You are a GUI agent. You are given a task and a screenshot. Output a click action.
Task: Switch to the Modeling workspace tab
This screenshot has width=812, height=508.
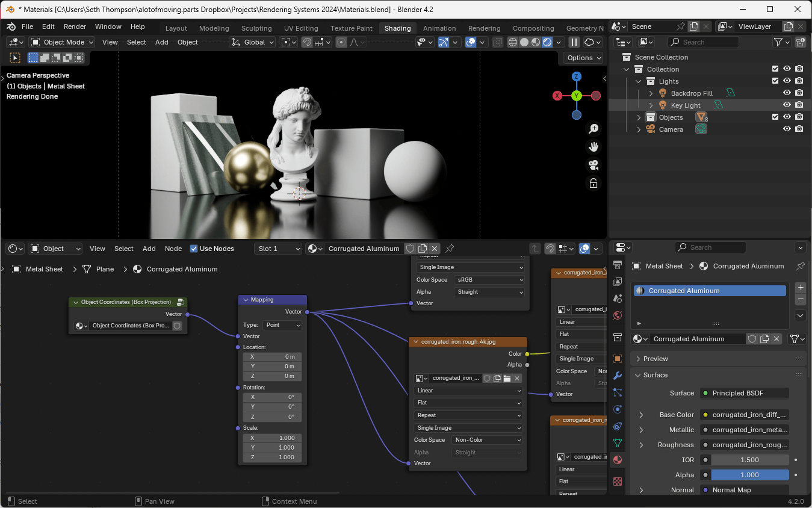click(x=214, y=28)
